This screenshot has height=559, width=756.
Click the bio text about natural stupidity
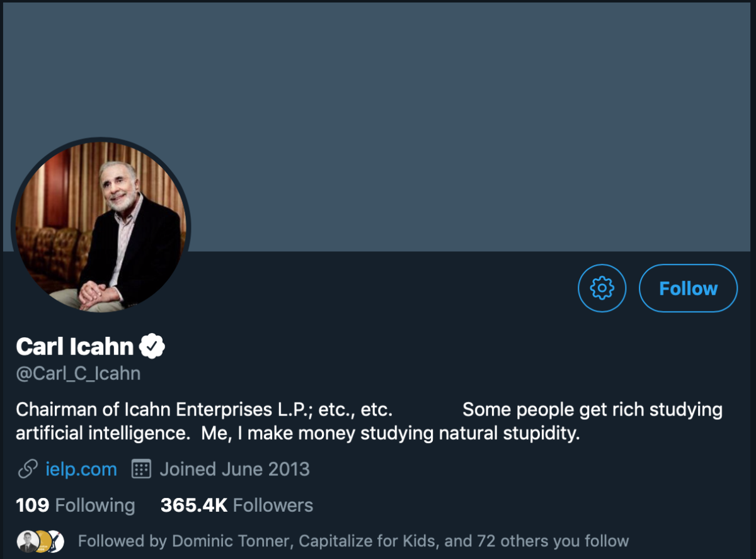297,433
